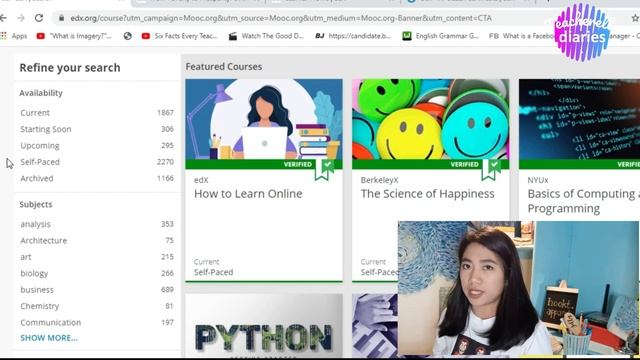Open the 'Six Facts Every Teac...' bookmark
The width and height of the screenshot is (640, 360).
180,36
